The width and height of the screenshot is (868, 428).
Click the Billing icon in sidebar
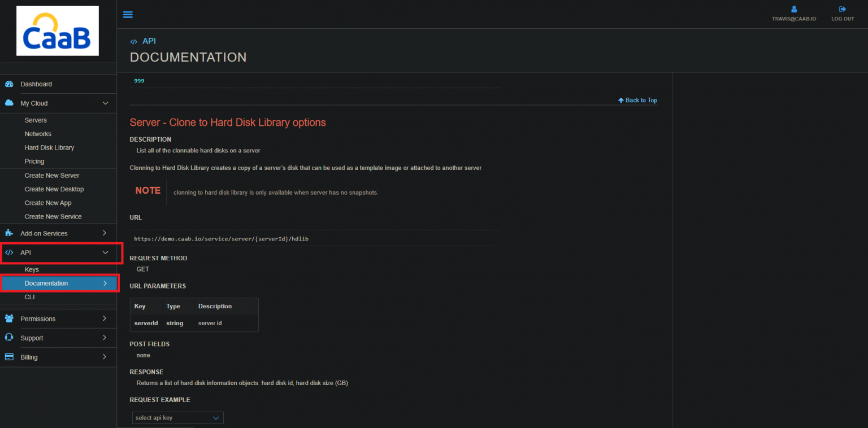pos(9,357)
